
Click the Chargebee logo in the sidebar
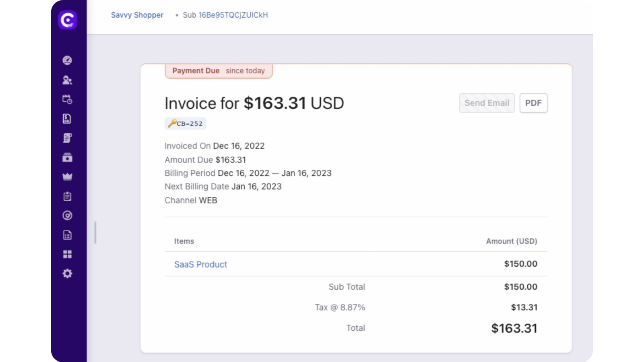coord(68,20)
